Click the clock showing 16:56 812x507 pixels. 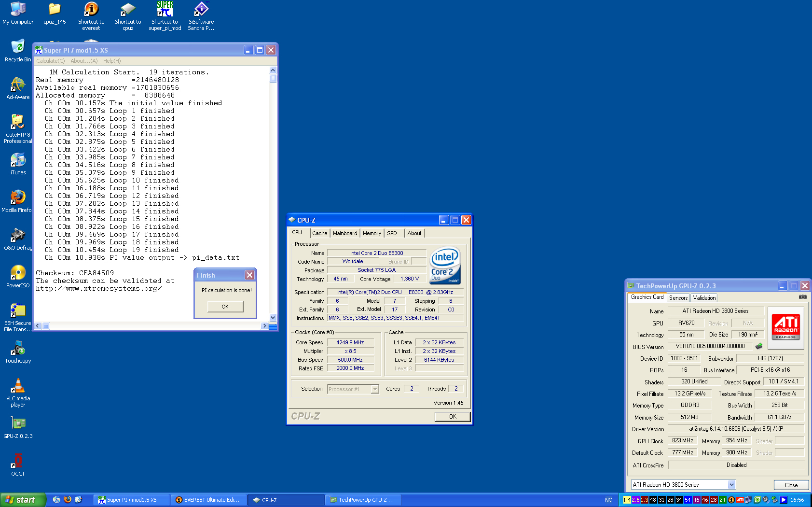tap(797, 500)
